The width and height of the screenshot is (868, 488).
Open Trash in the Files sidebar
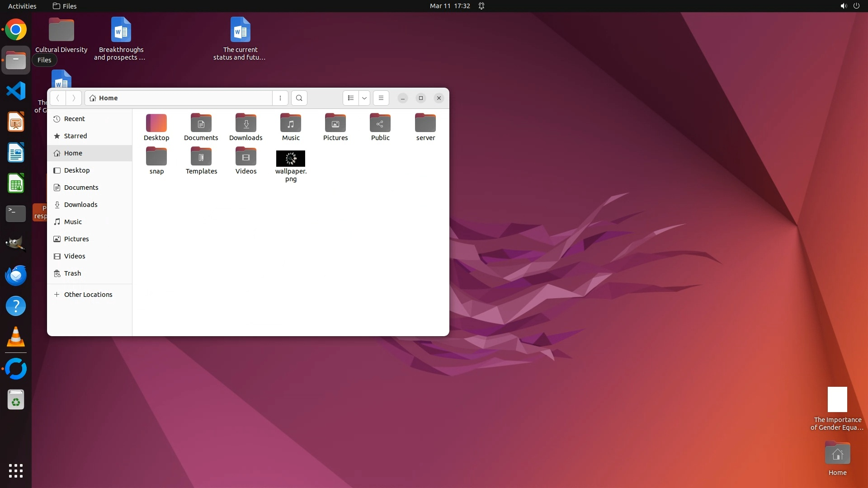pyautogui.click(x=72, y=273)
